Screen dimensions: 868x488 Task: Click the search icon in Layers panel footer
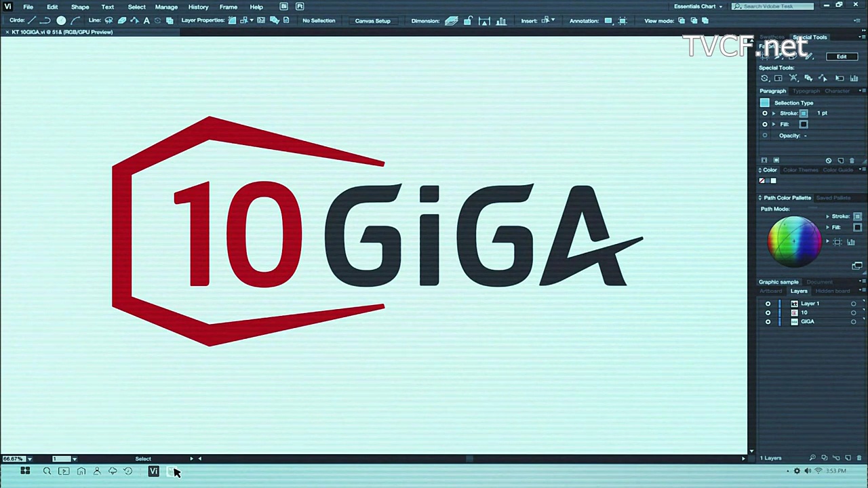point(812,458)
